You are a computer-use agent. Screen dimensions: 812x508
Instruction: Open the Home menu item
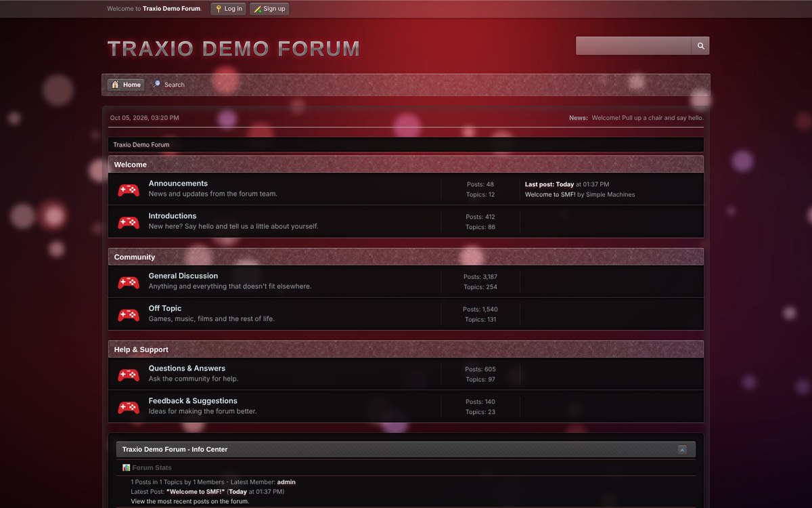(126, 85)
